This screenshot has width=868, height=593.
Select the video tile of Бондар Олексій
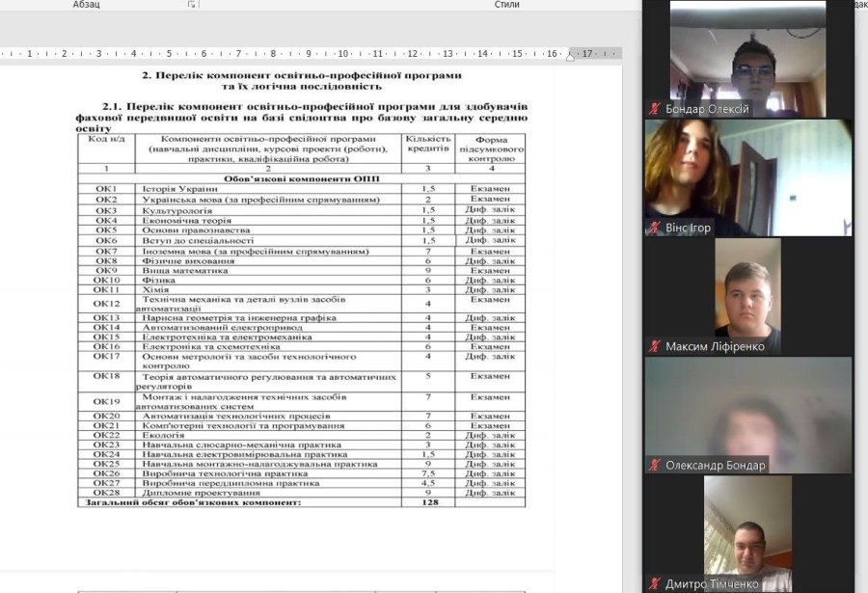coord(747,59)
